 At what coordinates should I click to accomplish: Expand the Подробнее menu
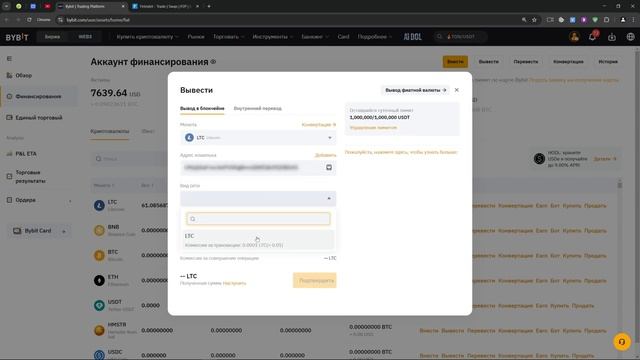(x=374, y=37)
